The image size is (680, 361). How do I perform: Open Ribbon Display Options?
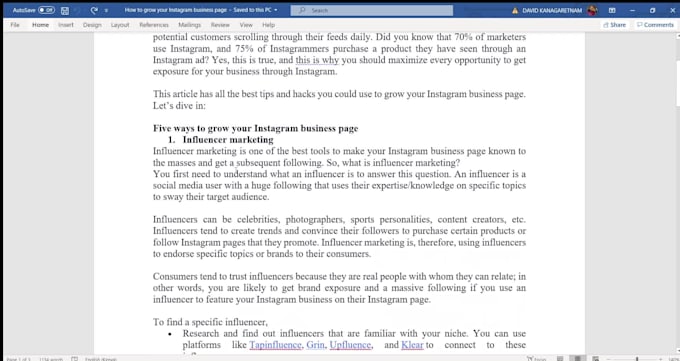pyautogui.click(x=612, y=10)
